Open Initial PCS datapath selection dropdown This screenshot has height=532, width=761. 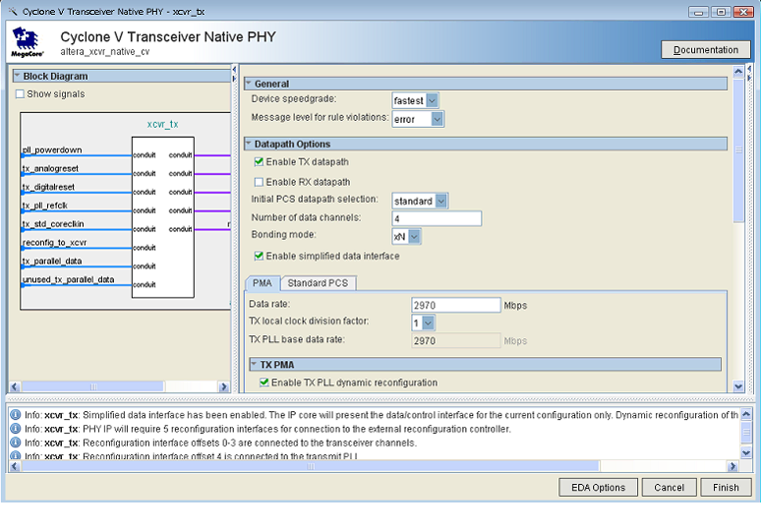pyautogui.click(x=441, y=201)
